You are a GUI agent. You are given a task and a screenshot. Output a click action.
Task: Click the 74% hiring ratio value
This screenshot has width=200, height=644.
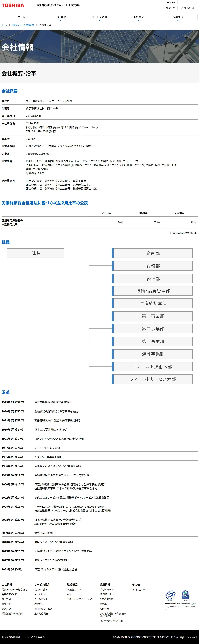[157, 222]
